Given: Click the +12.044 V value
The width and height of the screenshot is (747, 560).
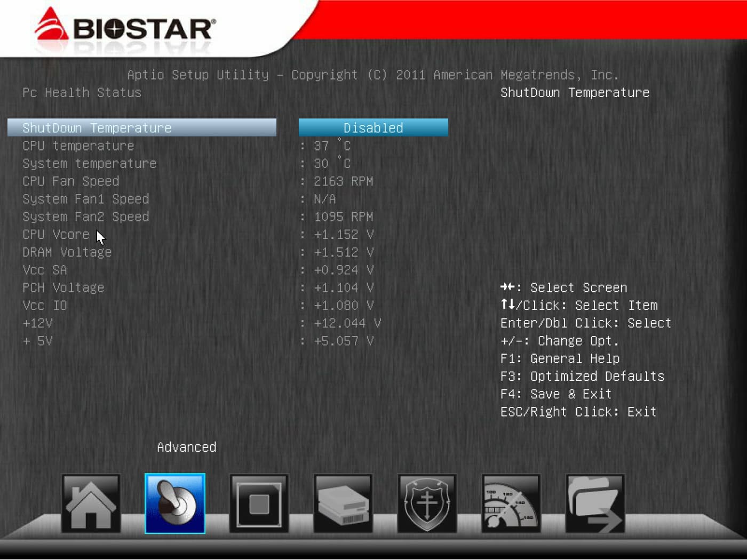Looking at the screenshot, I should [347, 323].
